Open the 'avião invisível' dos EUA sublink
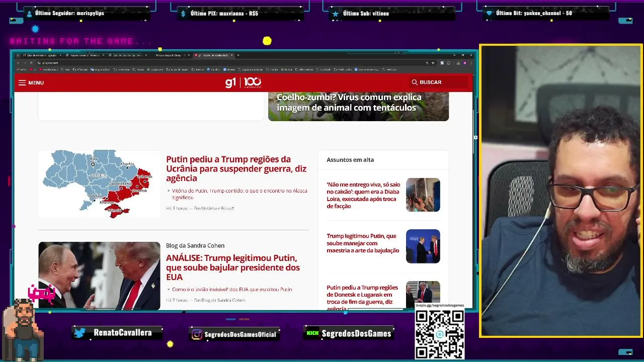Screen dimensions: 644x362 [x=232, y=289]
